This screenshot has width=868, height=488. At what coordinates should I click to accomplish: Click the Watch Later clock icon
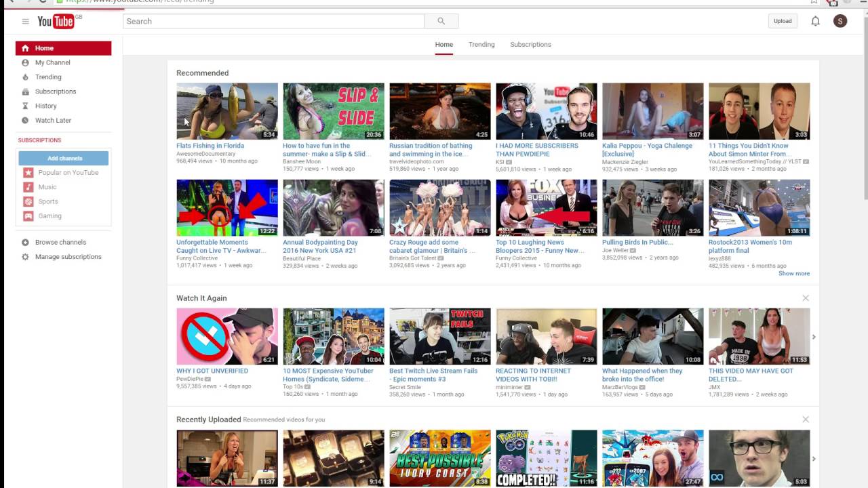click(x=25, y=121)
